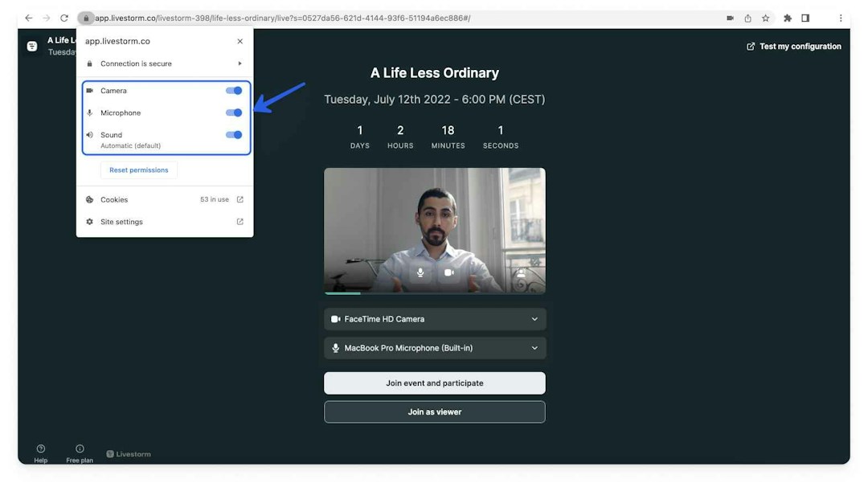Click Join event and participate

(435, 383)
